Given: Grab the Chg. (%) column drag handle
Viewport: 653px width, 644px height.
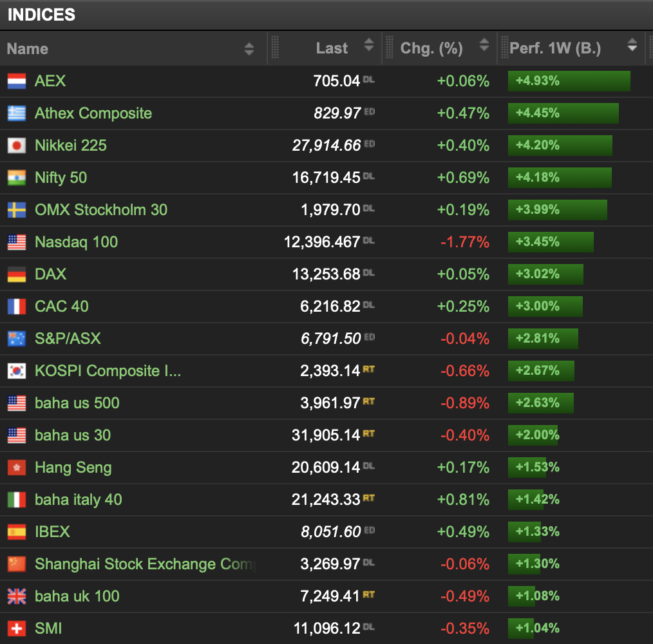Looking at the screenshot, I should 390,47.
